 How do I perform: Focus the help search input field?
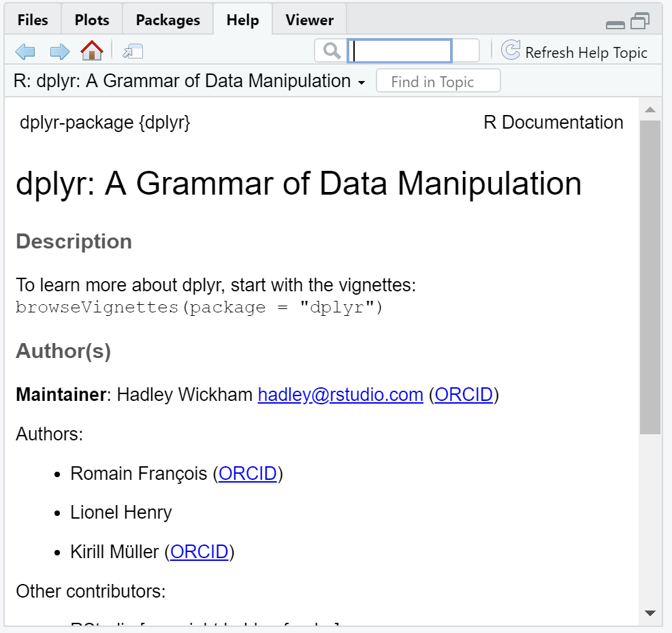pos(400,51)
